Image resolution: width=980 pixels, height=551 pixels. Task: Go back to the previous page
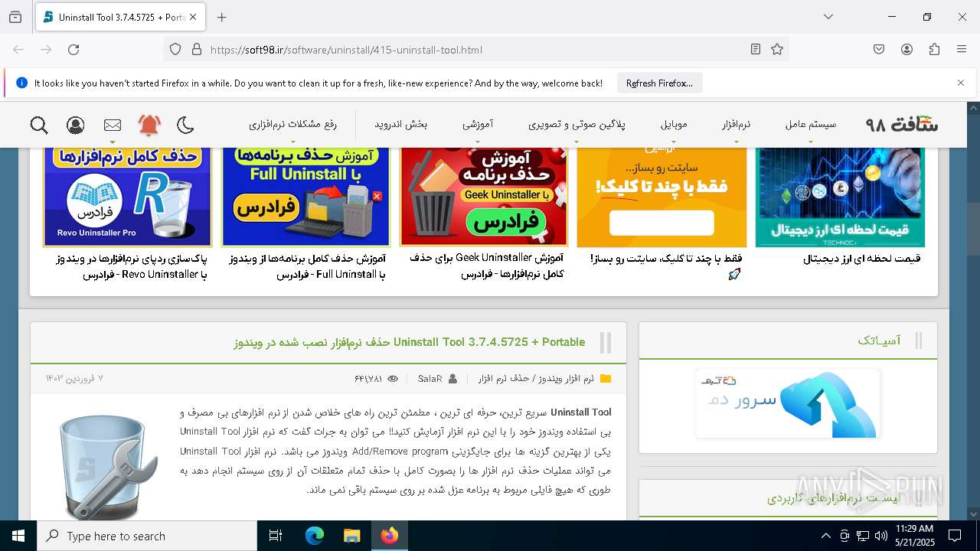18,49
